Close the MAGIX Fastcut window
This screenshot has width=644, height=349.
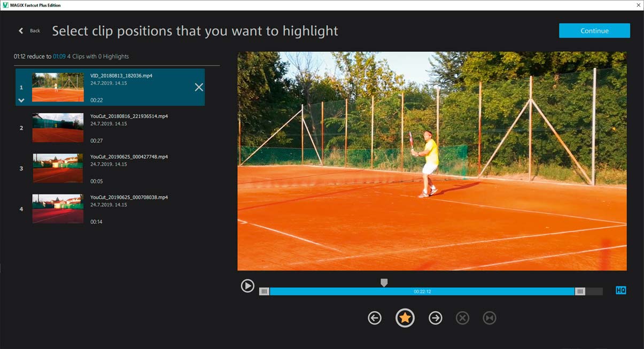[638, 5]
